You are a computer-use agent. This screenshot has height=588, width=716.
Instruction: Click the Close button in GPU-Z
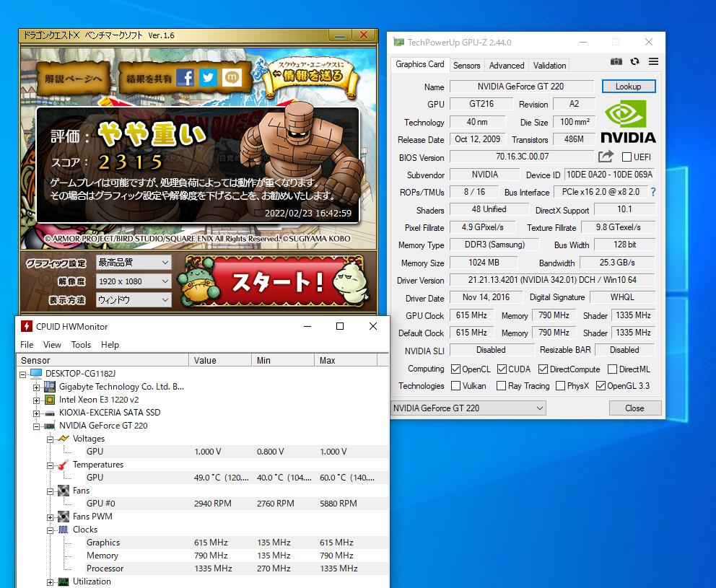(634, 408)
